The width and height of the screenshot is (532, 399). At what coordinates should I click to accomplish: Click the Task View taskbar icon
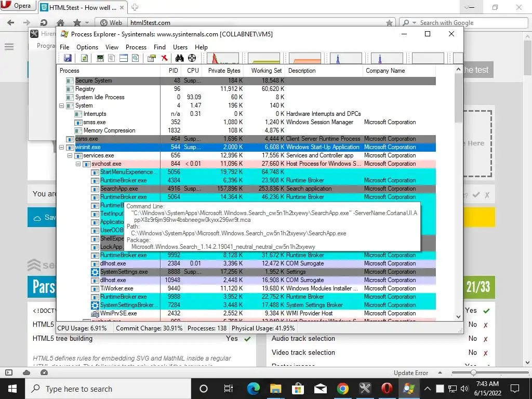point(229,389)
